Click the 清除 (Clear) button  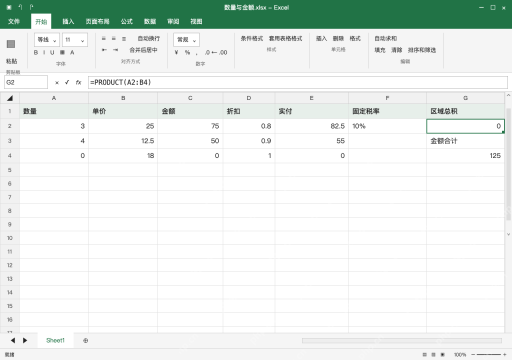(x=397, y=50)
